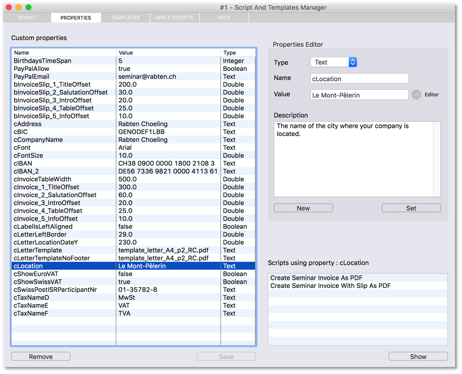Click into the Name field containing cLocation

coord(359,79)
